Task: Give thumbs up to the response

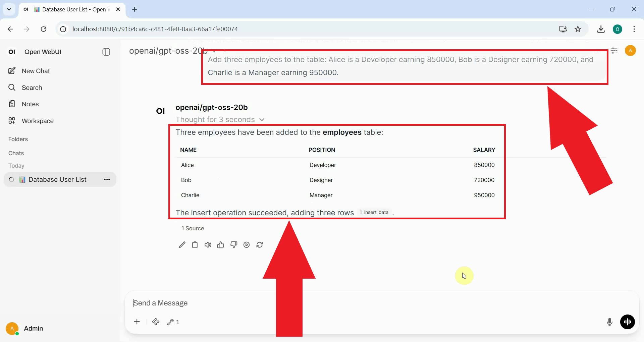Action: click(x=220, y=245)
